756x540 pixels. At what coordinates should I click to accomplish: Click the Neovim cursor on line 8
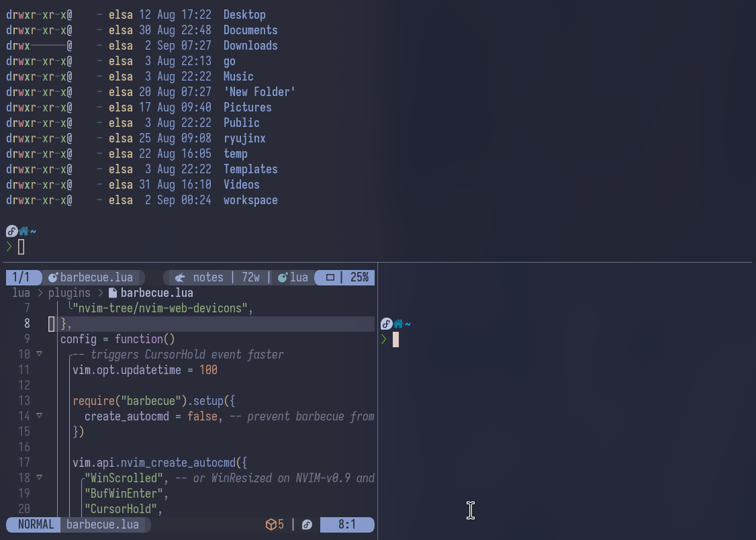coord(52,324)
